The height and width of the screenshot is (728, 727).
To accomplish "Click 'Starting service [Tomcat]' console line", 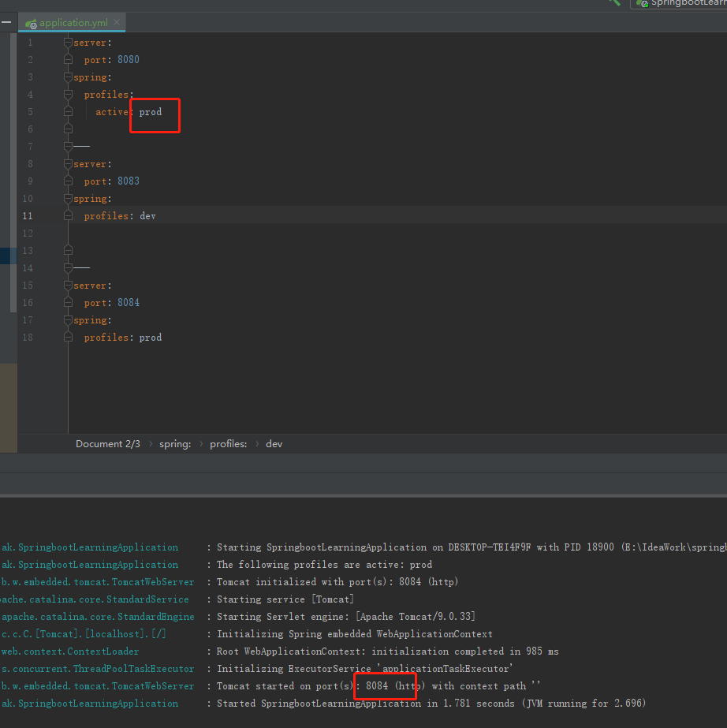I will (285, 599).
